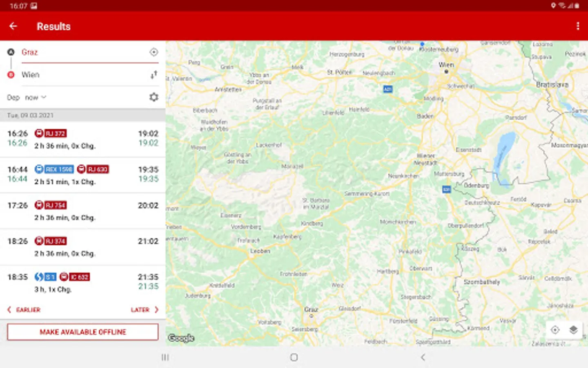Show later connections
Image resolution: width=588 pixels, height=368 pixels.
pos(145,310)
